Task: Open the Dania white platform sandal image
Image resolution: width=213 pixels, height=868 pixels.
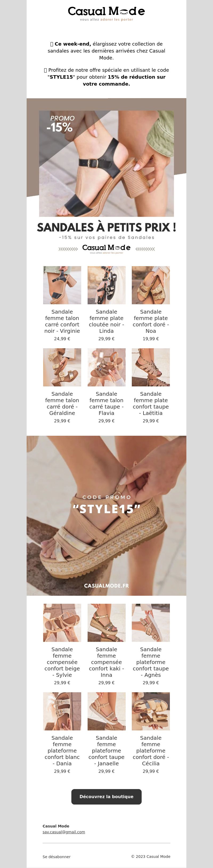Action: pos(62,711)
